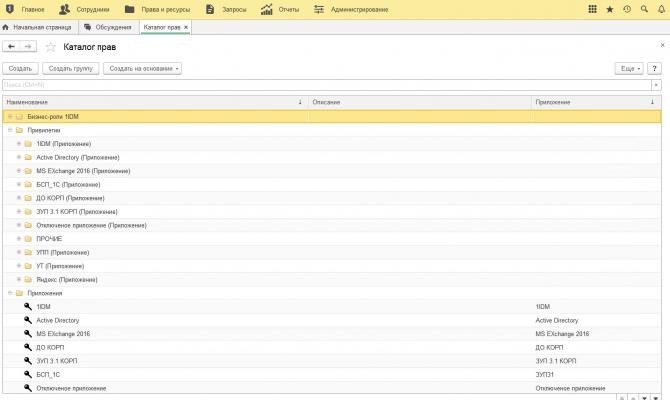Switch to Обсуждения tab

[108, 27]
